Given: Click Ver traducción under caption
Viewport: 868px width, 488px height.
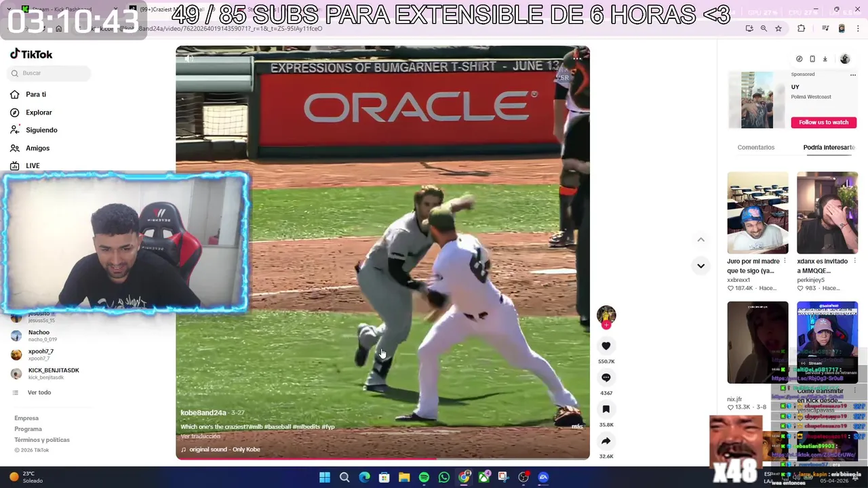Looking at the screenshot, I should [200, 436].
